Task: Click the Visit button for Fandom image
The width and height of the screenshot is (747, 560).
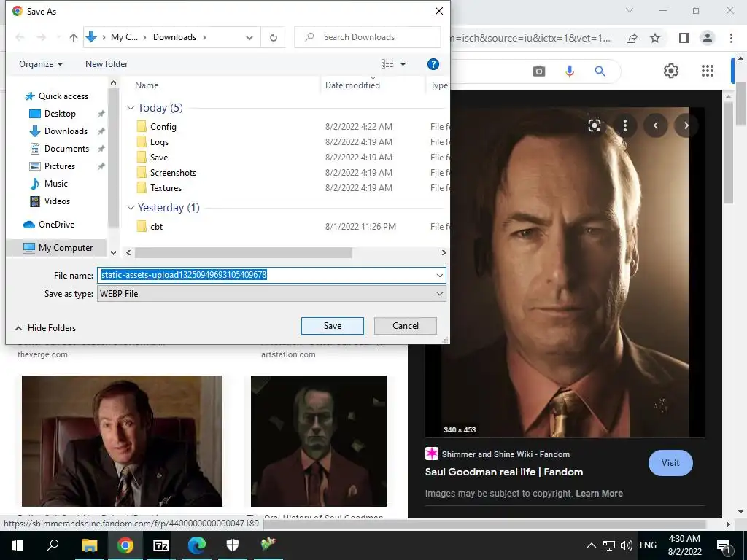Action: [670, 463]
